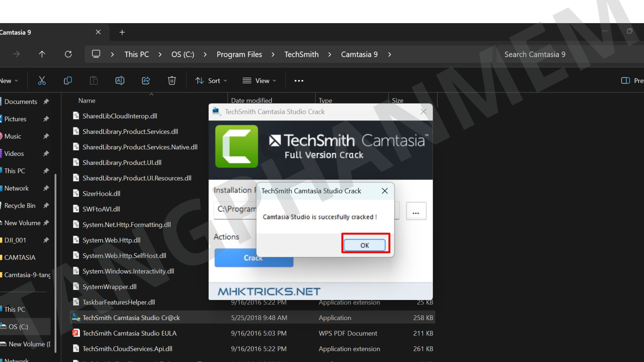Select TaskbarFeaturesHelper.dll file
Image resolution: width=644 pixels, height=362 pixels.
[119, 302]
